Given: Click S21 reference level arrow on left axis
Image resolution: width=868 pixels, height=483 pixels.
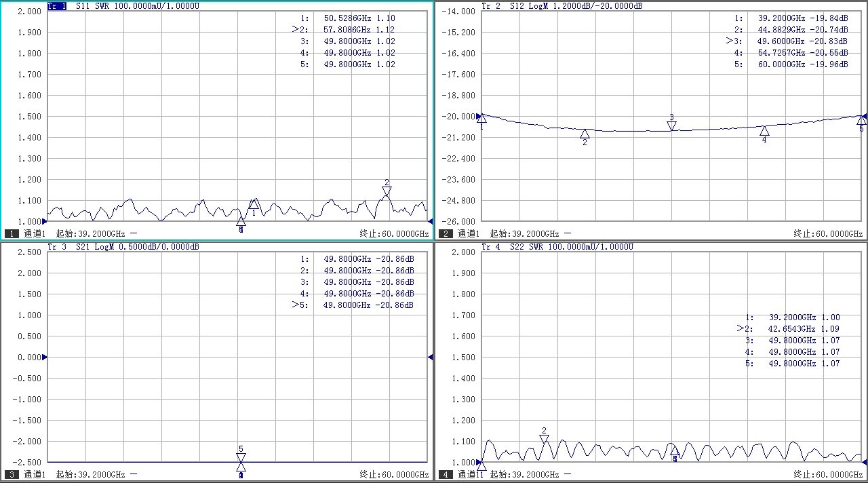Looking at the screenshot, I should [x=45, y=357].
